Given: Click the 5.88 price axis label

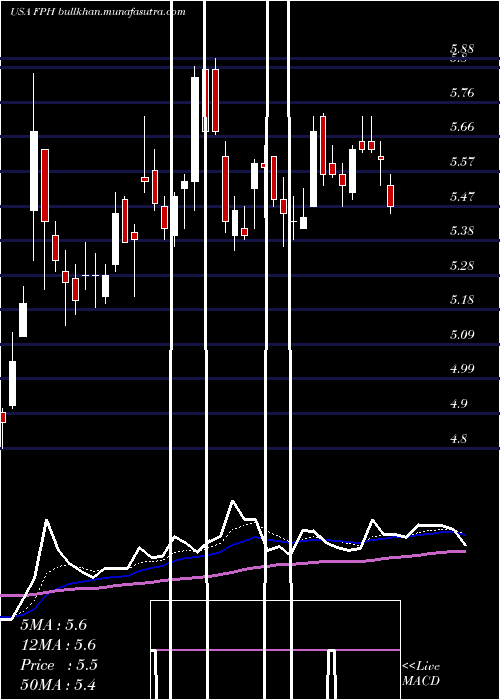Looking at the screenshot, I should (462, 50).
